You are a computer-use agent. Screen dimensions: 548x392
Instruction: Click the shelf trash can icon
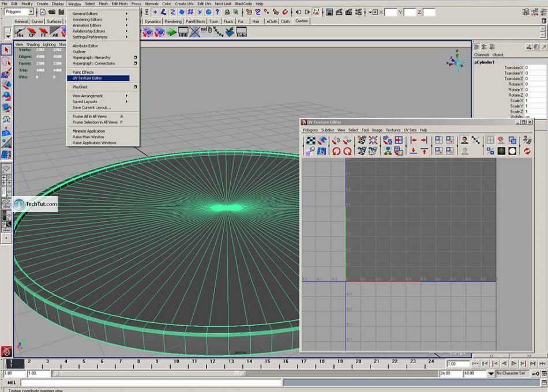[x=544, y=21]
